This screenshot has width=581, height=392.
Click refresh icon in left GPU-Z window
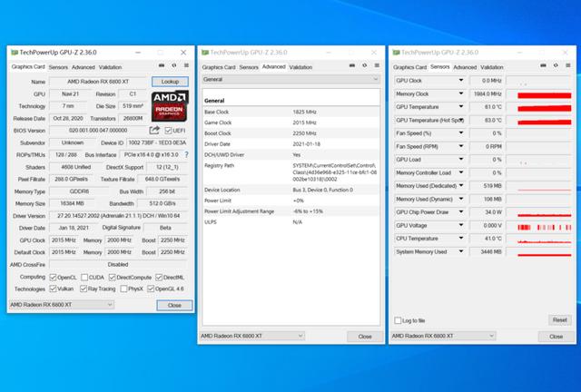173,65
